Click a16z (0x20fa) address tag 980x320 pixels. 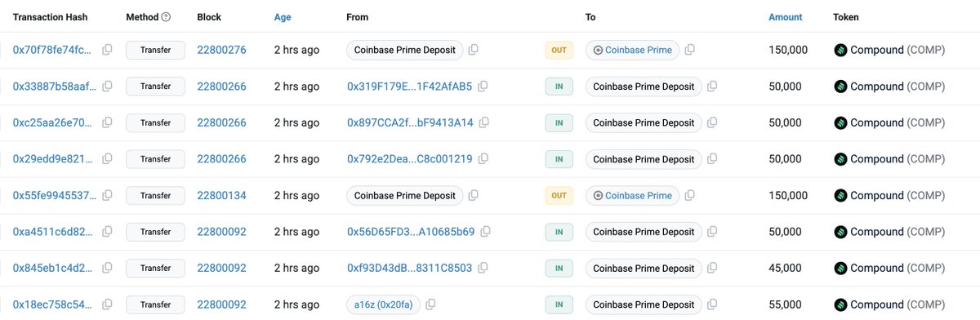[x=383, y=304]
